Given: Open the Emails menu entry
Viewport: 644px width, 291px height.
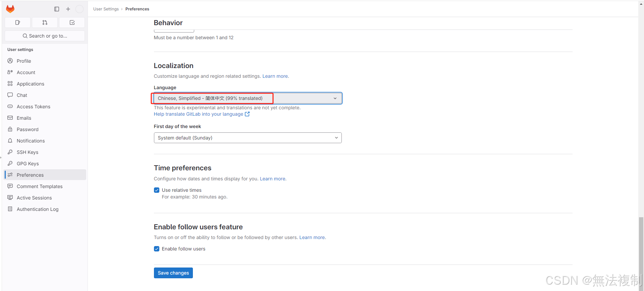Looking at the screenshot, I should pos(45,118).
